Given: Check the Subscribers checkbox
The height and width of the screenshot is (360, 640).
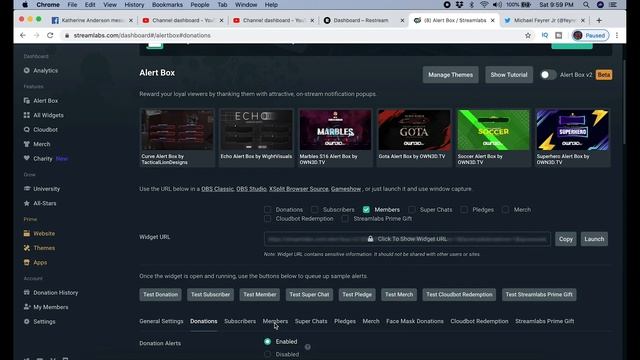Looking at the screenshot, I should pos(314,209).
